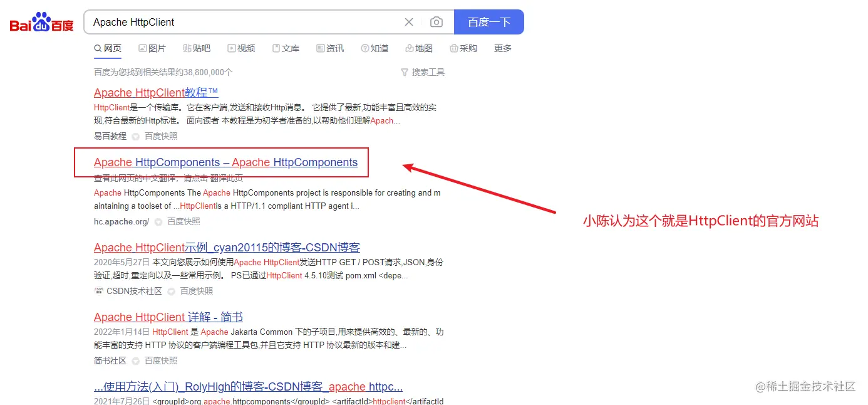Open 百度快照 for the 易百教程 result

161,136
